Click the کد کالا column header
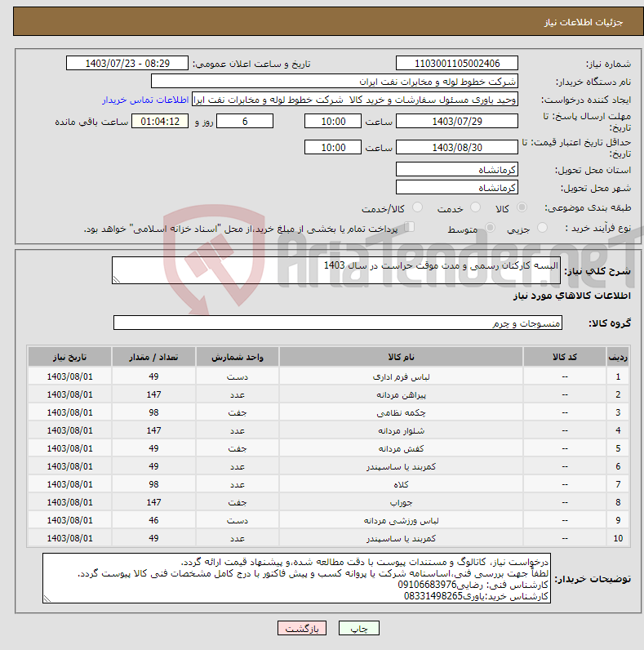The width and height of the screenshot is (644, 650). 565,357
